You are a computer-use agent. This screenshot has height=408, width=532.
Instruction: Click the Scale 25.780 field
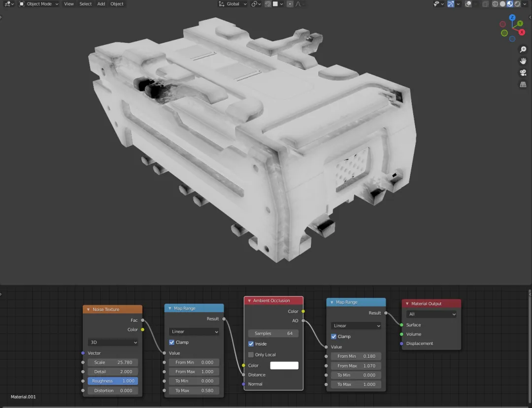113,362
